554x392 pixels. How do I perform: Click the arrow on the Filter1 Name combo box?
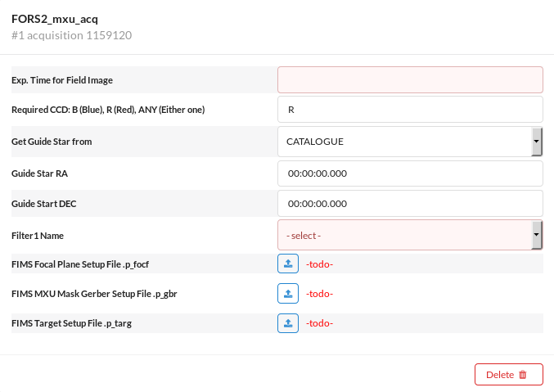[x=537, y=236]
